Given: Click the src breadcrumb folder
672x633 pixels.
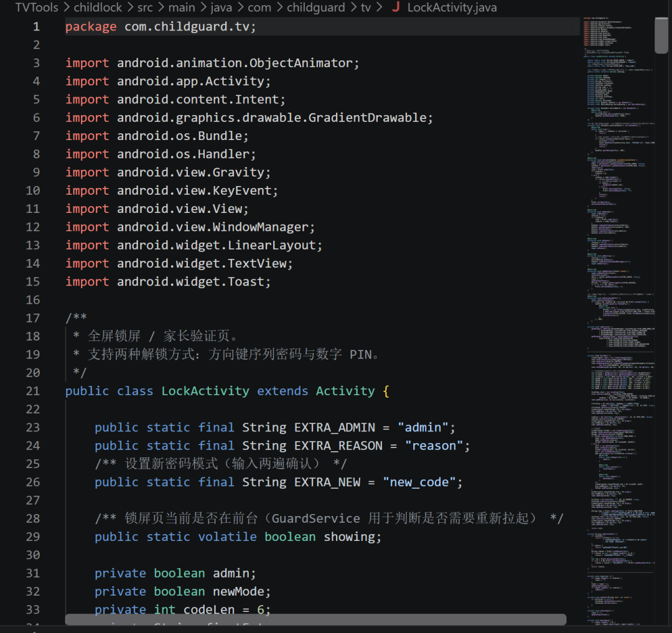Looking at the screenshot, I should coord(145,7).
